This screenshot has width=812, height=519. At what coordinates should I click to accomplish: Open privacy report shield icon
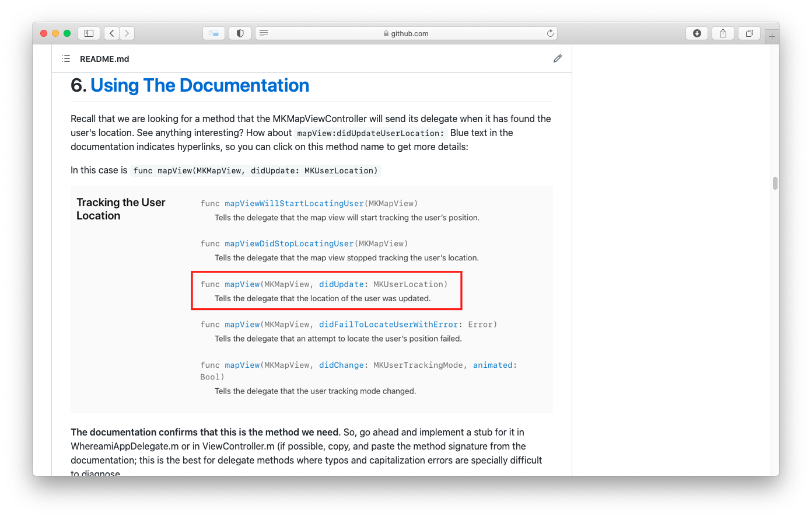[240, 33]
